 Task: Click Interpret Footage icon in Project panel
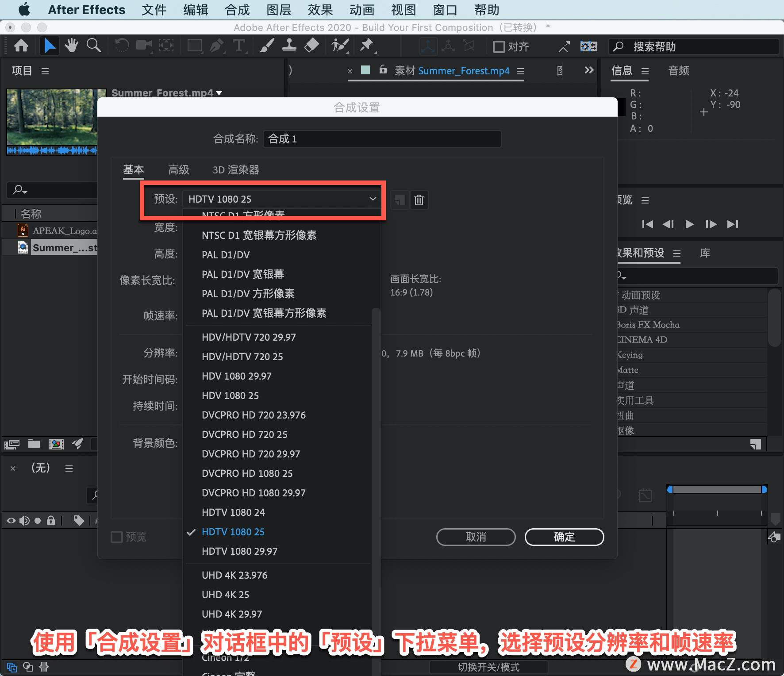tap(12, 444)
